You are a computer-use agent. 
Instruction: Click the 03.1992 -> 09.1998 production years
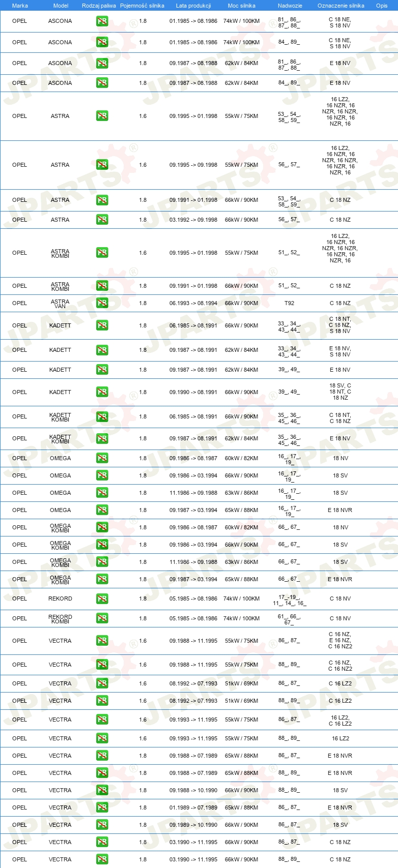click(193, 220)
